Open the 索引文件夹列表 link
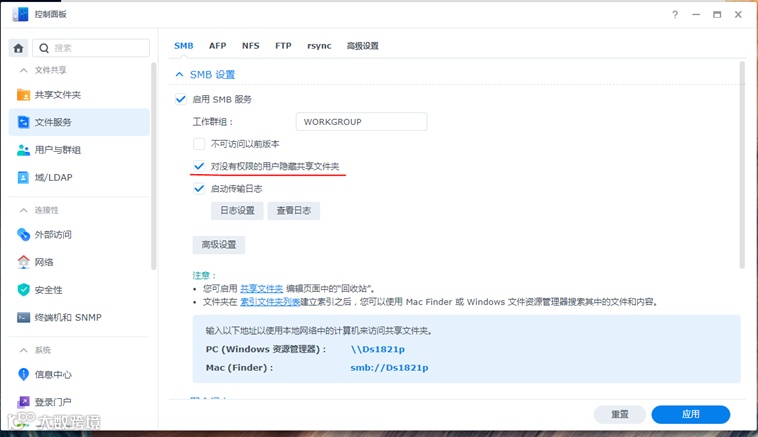 tap(270, 302)
